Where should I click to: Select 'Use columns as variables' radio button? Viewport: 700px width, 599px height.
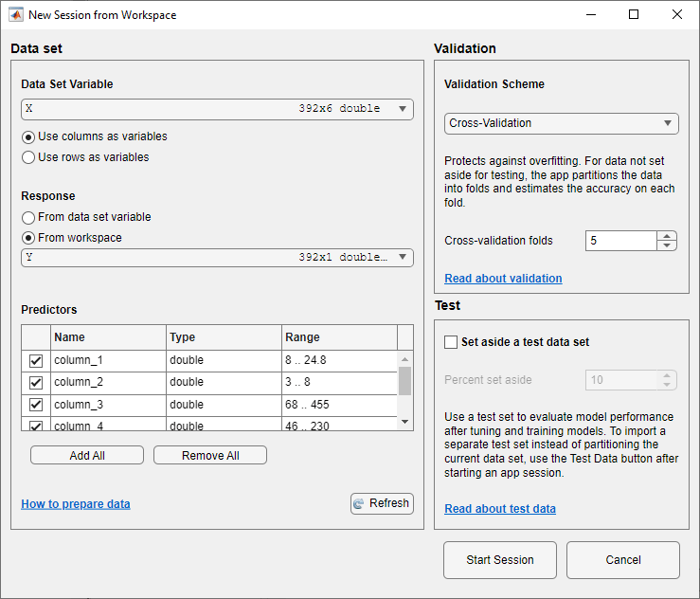pyautogui.click(x=28, y=136)
